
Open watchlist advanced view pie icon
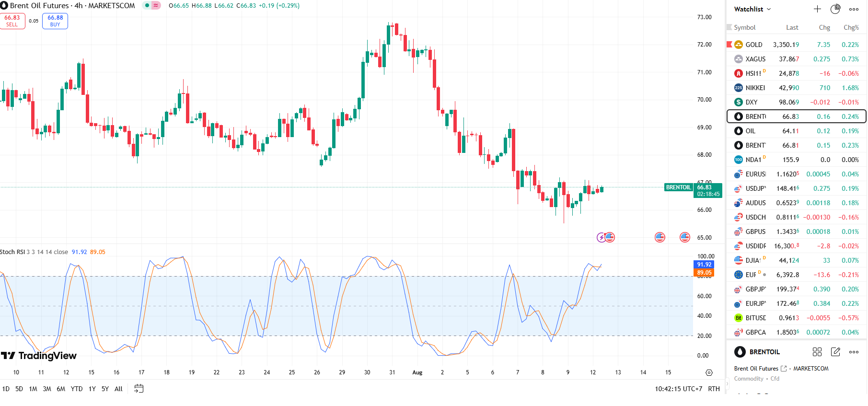point(835,9)
